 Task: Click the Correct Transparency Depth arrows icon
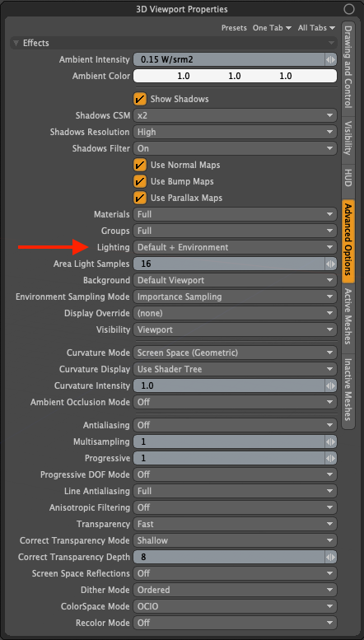[330, 557]
